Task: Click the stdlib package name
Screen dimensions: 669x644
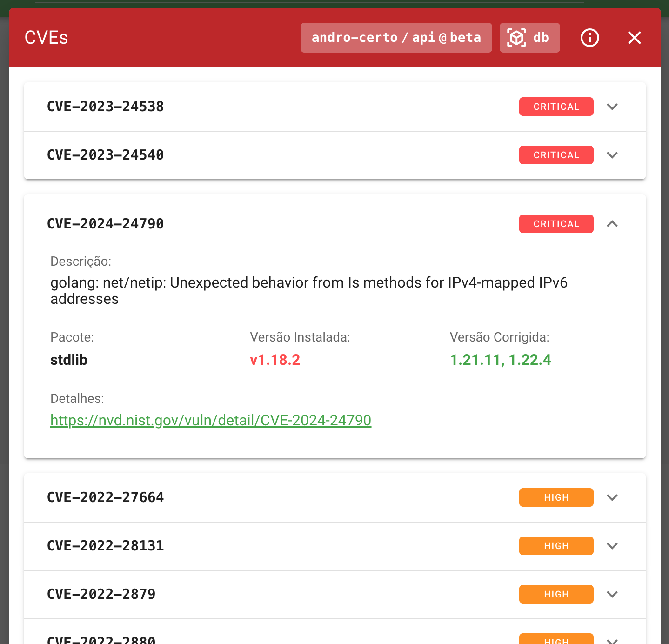Action: 69,360
